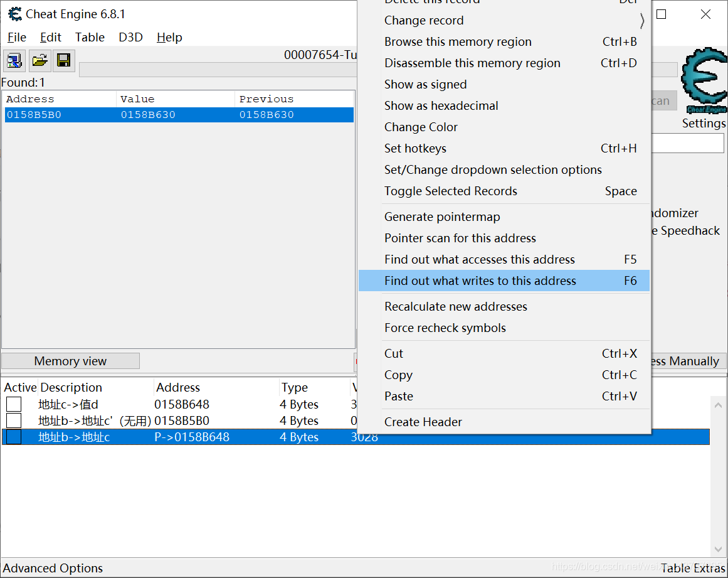
Task: Click the Settings label
Action: 704,124
